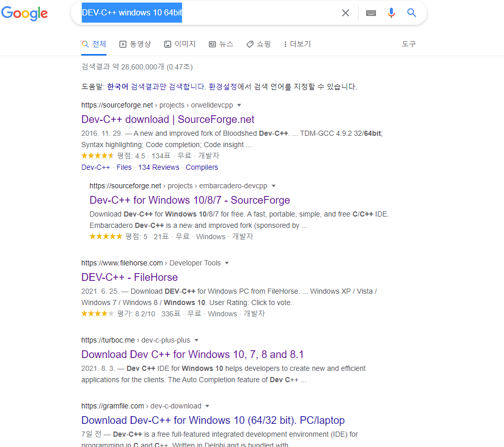This screenshot has width=504, height=447.
Task: Expand the gramfile.com result options arrow
Action: point(207,406)
